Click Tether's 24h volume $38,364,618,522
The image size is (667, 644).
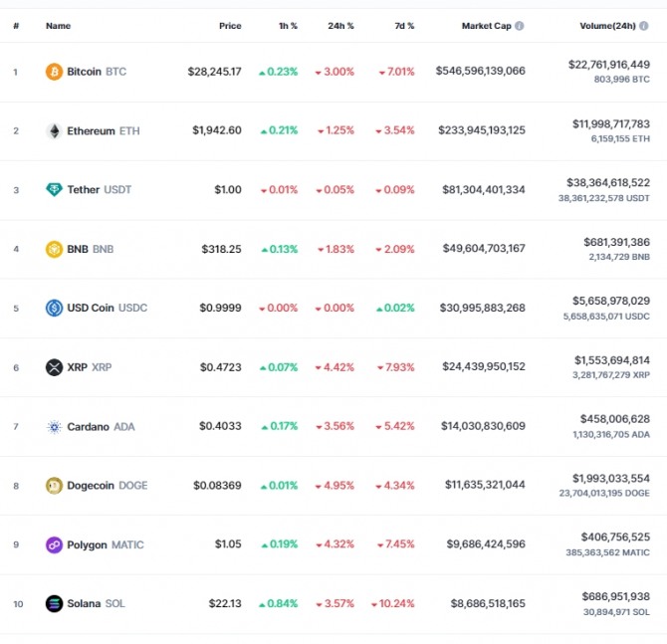pos(608,183)
